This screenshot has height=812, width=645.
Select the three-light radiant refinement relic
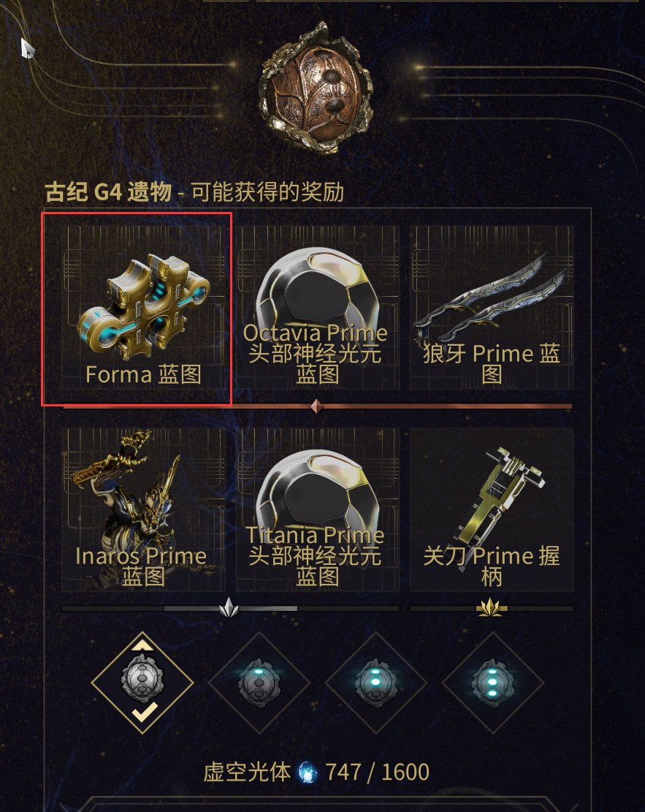tap(493, 683)
